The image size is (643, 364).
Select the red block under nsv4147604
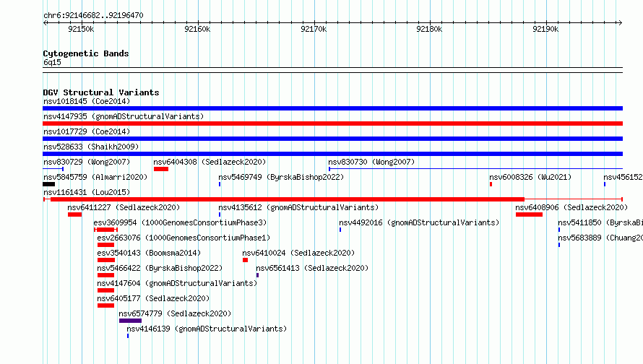point(105,290)
